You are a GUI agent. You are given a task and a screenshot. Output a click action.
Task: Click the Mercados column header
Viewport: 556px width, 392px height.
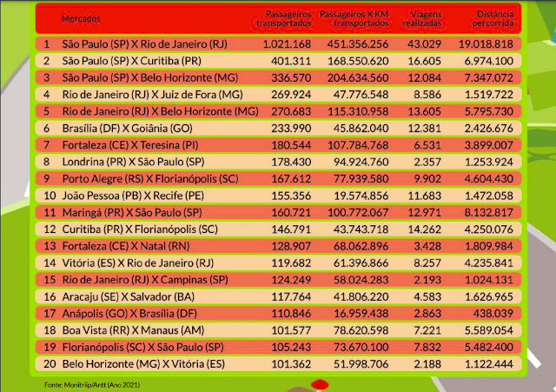pyautogui.click(x=81, y=17)
